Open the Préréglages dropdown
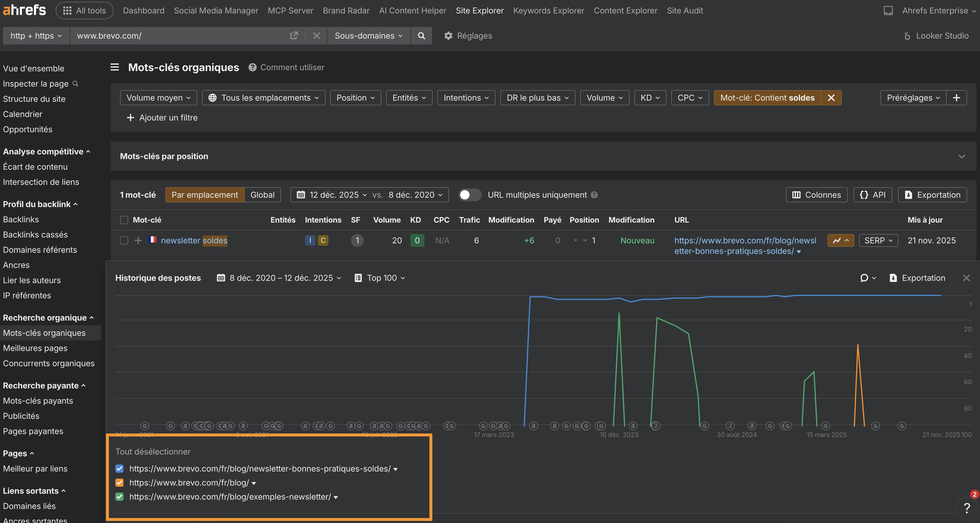980x523 pixels. click(913, 98)
